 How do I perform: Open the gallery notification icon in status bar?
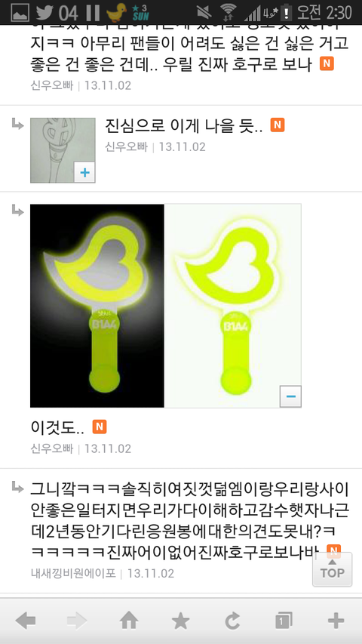tap(20, 13)
